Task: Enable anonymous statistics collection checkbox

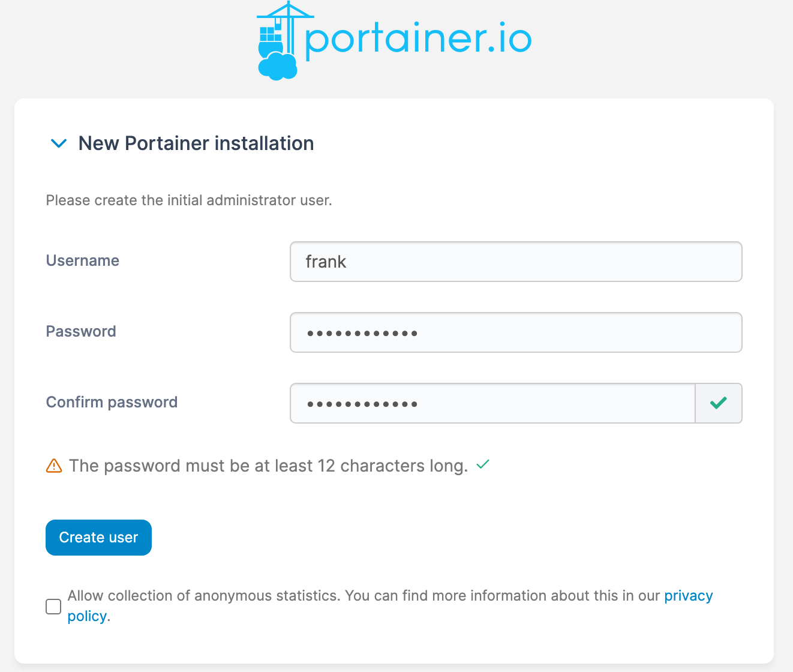Action: tap(53, 607)
